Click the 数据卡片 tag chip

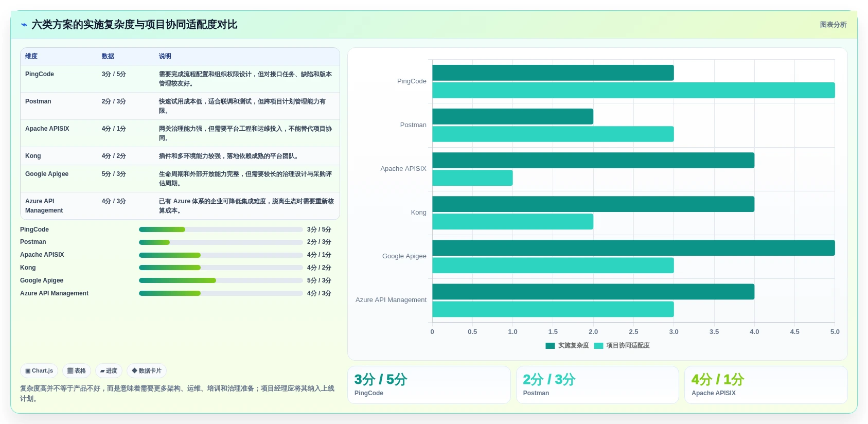[x=147, y=370]
